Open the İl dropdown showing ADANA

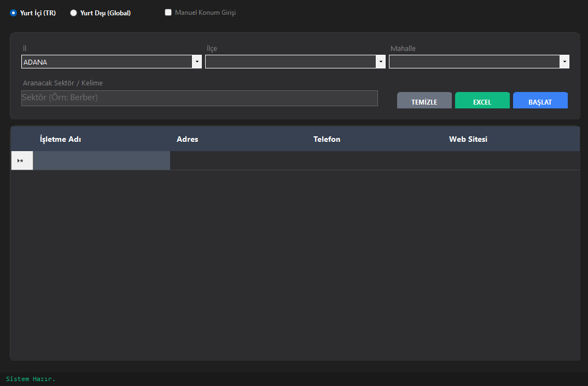pyautogui.click(x=112, y=61)
